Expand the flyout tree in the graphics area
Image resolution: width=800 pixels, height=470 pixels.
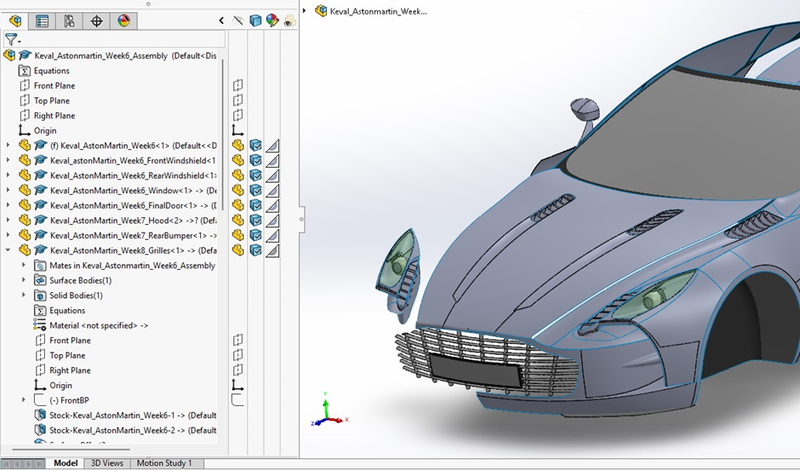click(305, 11)
